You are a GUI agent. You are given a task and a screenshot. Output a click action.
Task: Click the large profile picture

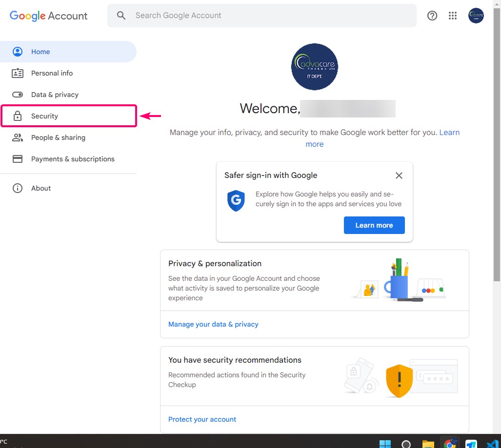tap(314, 67)
